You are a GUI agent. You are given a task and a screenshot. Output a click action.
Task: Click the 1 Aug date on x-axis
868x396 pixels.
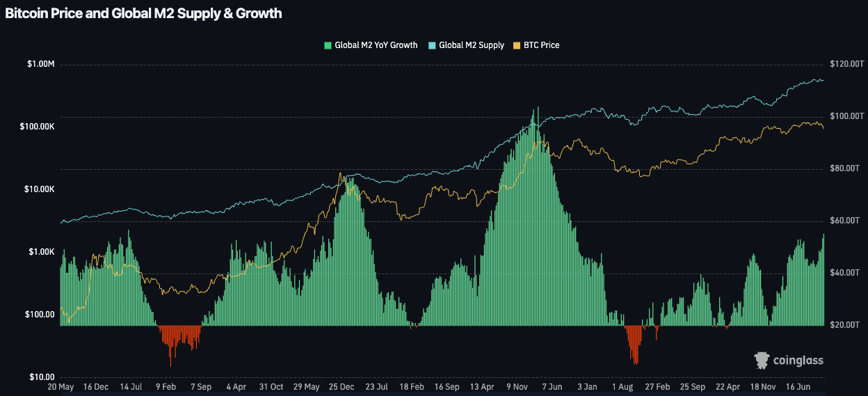623,386
